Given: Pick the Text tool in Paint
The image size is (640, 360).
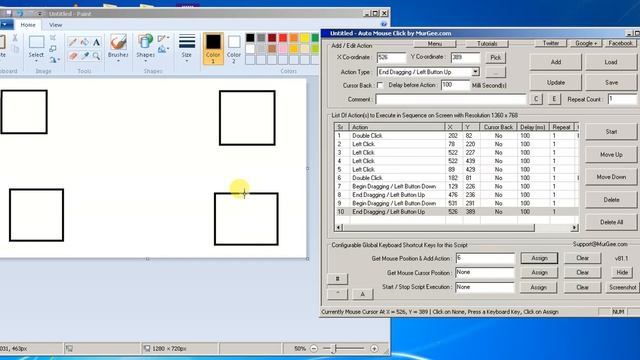Looking at the screenshot, I should 96,42.
